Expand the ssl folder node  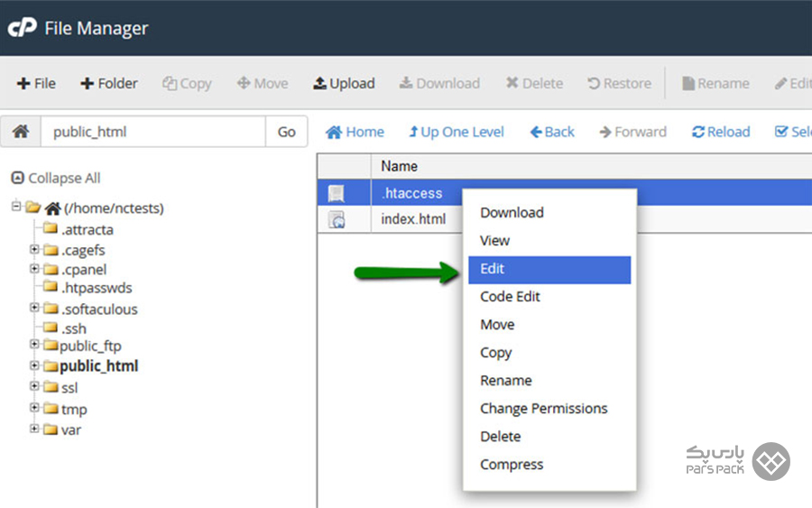click(x=34, y=386)
